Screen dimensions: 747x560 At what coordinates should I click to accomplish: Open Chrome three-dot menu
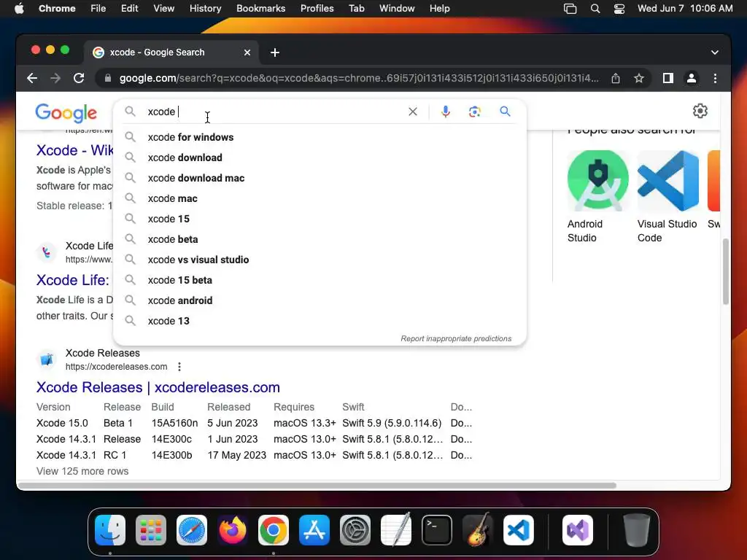(715, 78)
